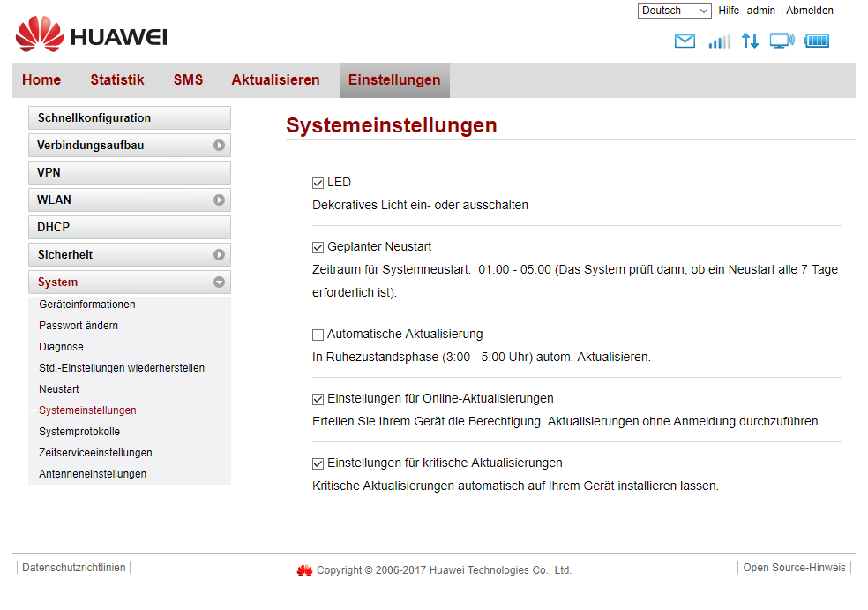Switch to the Statistik tab
The height and width of the screenshot is (610, 868).
[x=116, y=80]
